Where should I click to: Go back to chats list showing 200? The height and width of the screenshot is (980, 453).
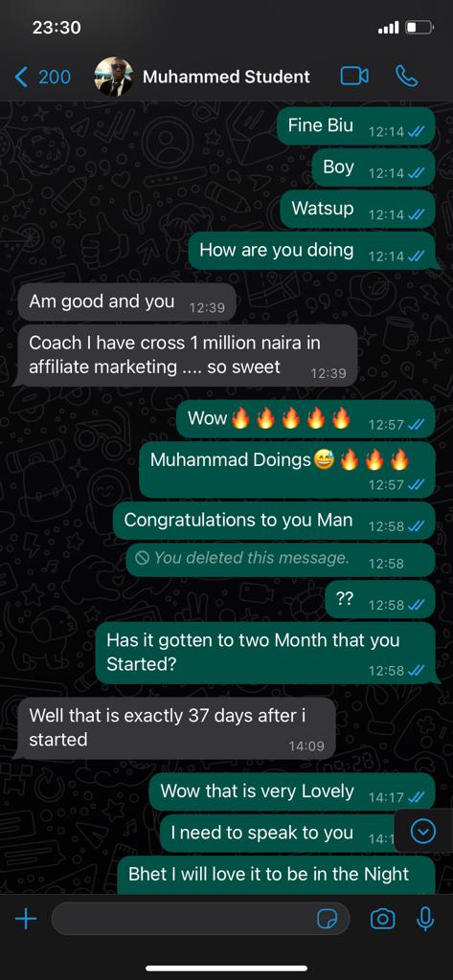coord(42,77)
